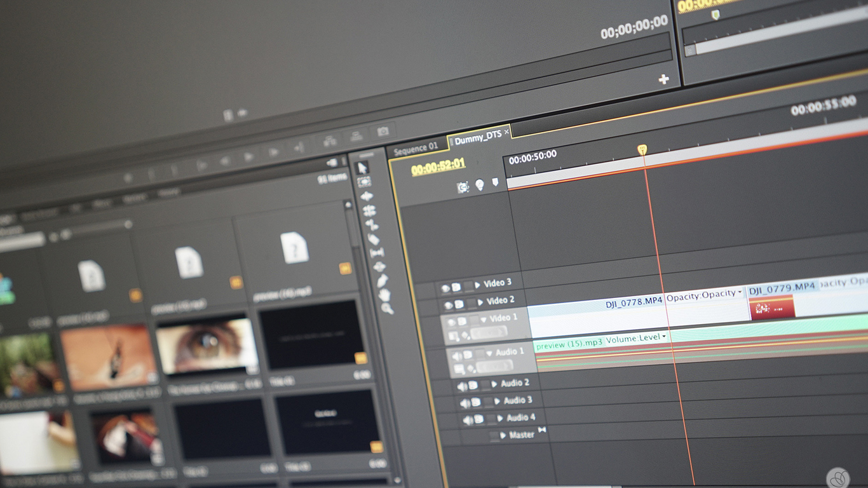This screenshot has width=868, height=488.
Task: Expand the Audio 3 track
Action: [498, 401]
